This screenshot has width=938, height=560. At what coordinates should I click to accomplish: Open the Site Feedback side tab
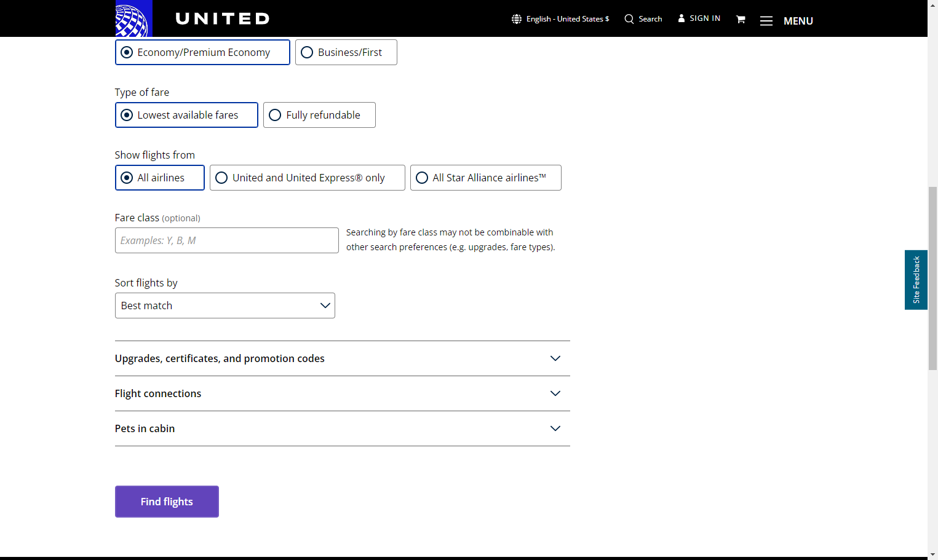pyautogui.click(x=916, y=280)
